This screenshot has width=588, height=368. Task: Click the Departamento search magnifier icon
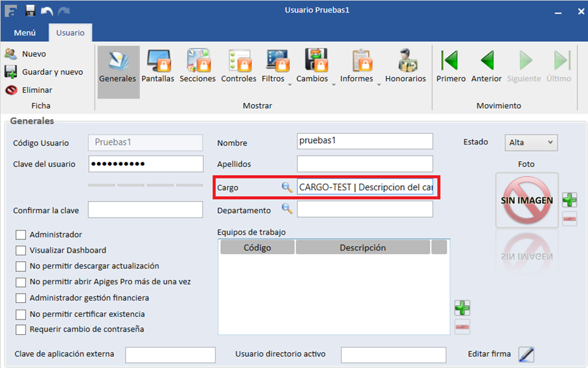point(287,210)
